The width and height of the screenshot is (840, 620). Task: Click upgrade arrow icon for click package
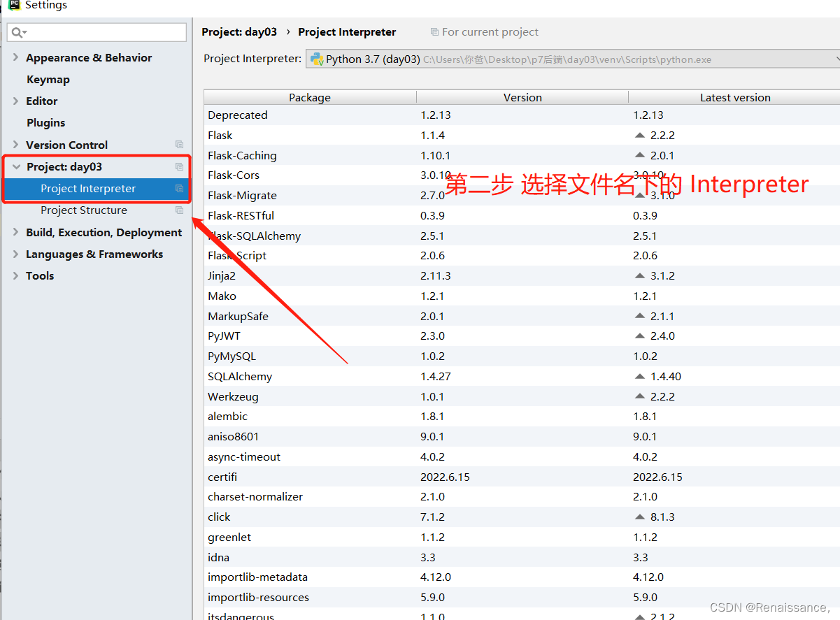pyautogui.click(x=639, y=517)
